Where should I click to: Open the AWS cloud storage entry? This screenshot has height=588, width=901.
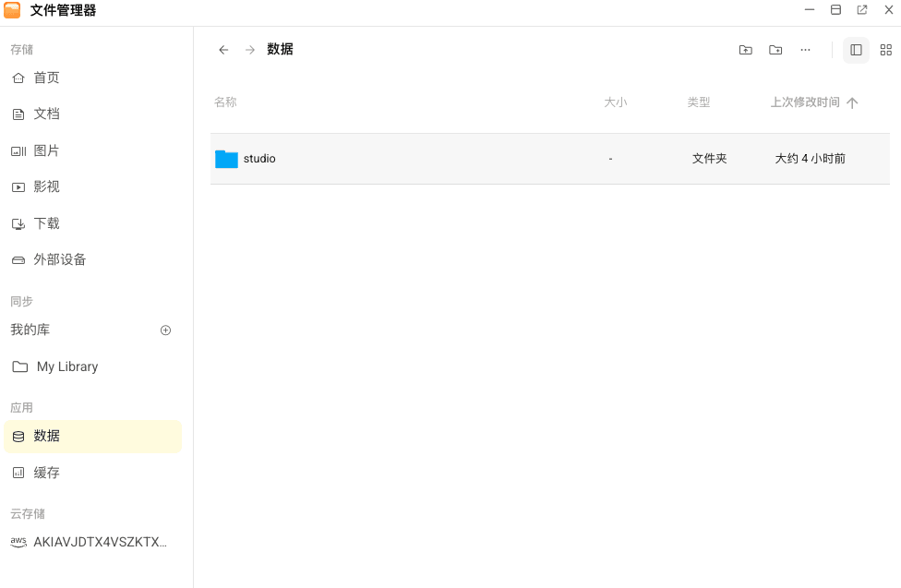100,542
